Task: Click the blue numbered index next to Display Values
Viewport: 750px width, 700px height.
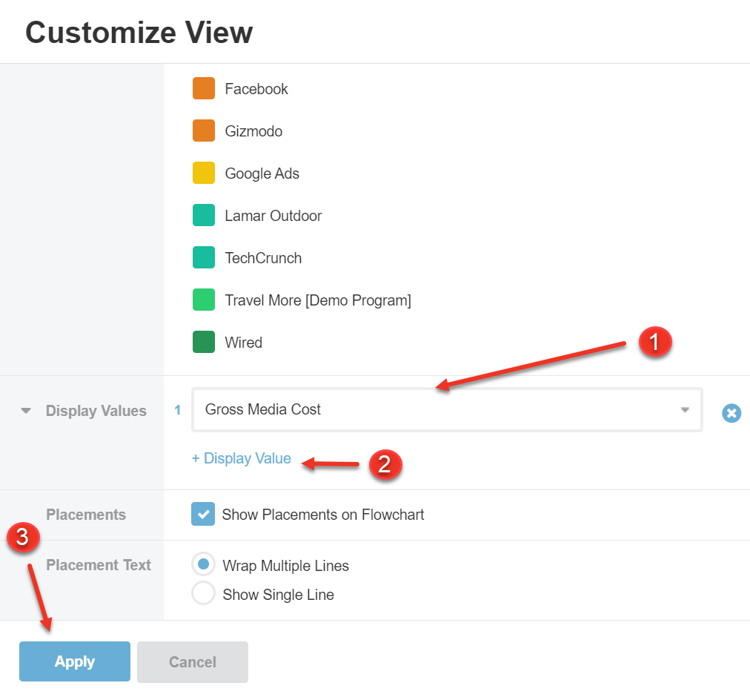Action: click(177, 409)
